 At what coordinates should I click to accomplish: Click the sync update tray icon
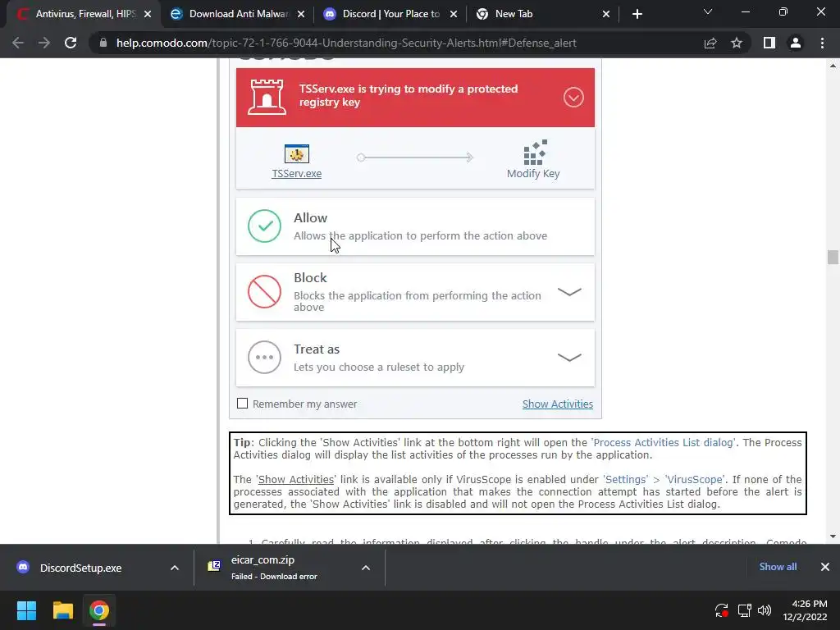click(721, 610)
